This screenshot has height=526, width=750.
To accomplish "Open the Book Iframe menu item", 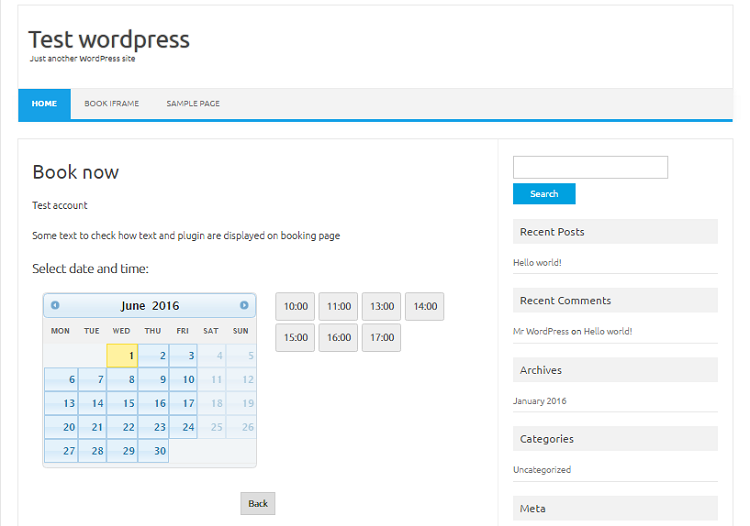I will click(111, 104).
